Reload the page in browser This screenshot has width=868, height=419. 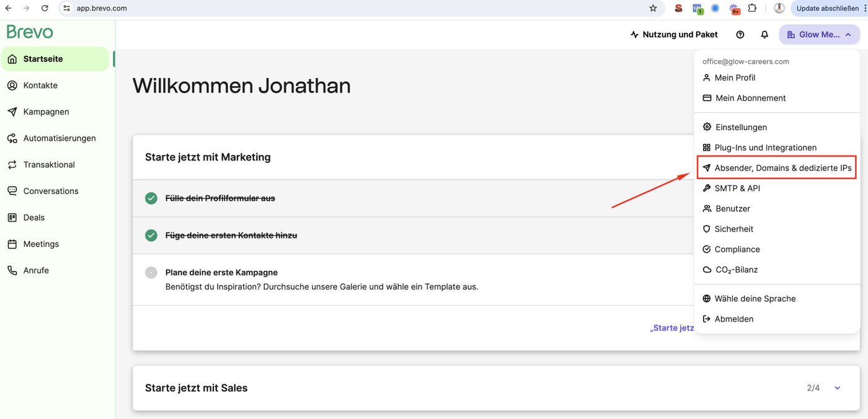click(45, 8)
